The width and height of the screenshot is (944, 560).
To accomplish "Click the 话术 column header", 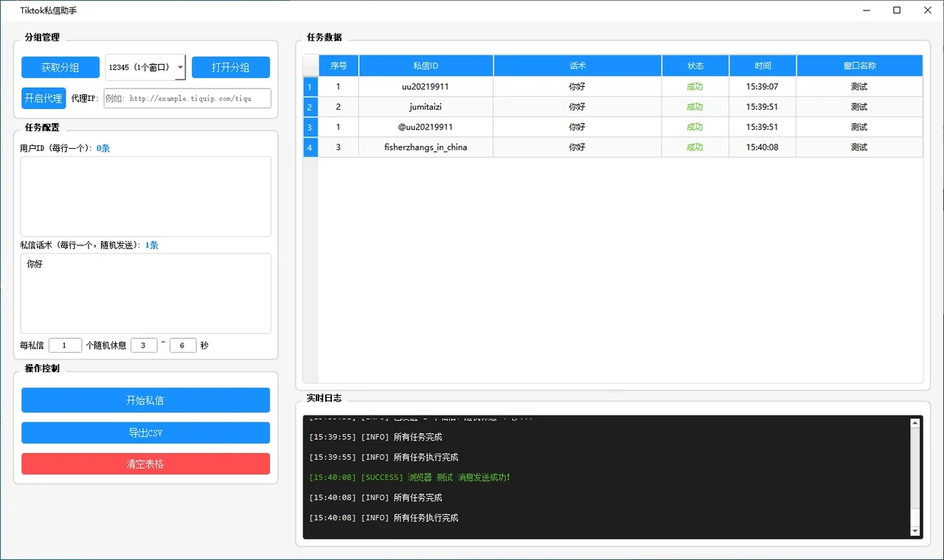I will click(577, 66).
